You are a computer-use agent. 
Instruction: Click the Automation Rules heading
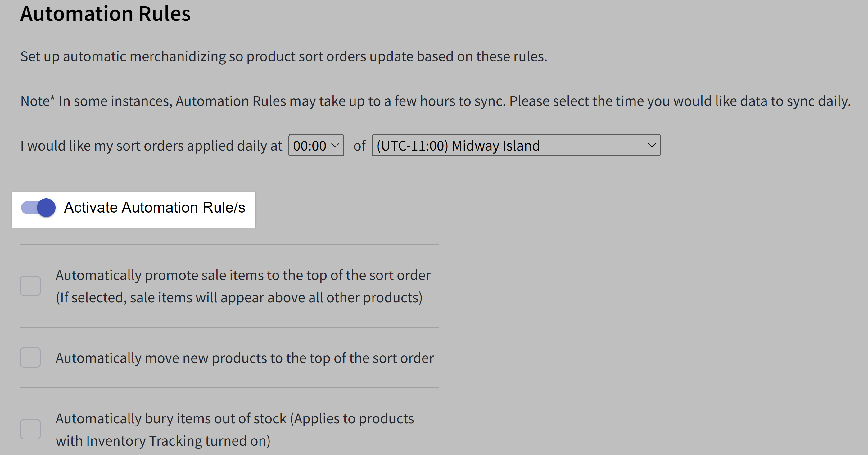tap(106, 13)
